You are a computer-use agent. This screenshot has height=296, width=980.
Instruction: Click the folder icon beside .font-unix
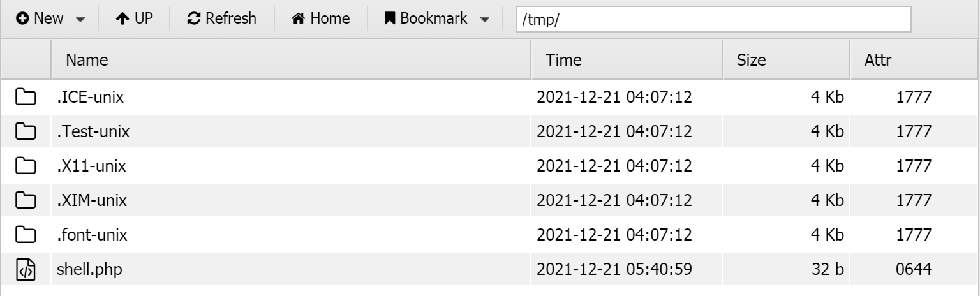(x=26, y=235)
